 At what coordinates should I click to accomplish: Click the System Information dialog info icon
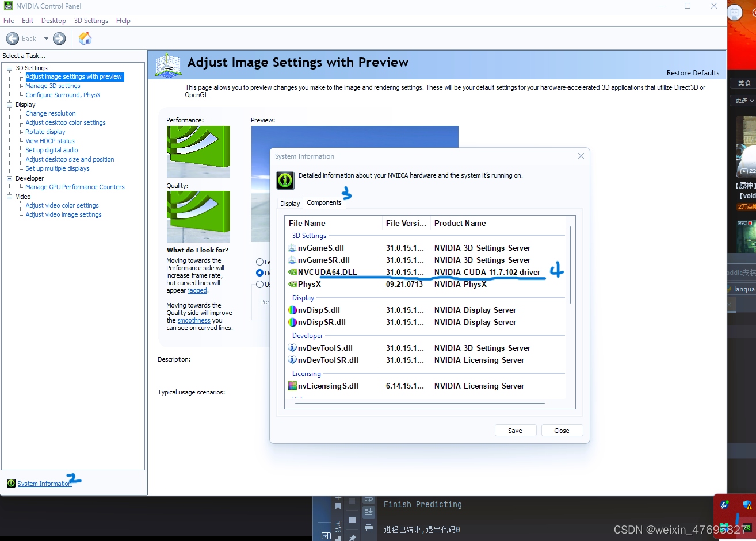point(285,180)
